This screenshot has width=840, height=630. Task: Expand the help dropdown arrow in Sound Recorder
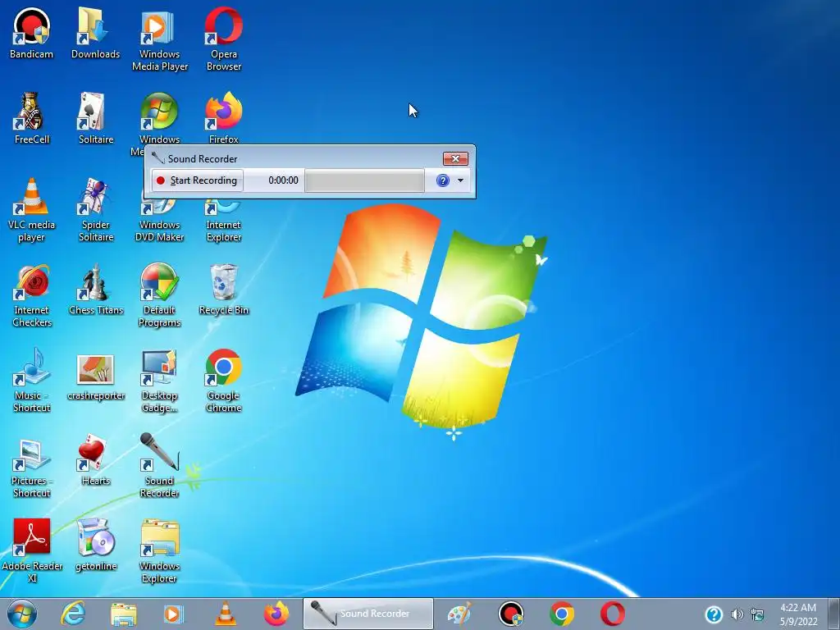(460, 180)
